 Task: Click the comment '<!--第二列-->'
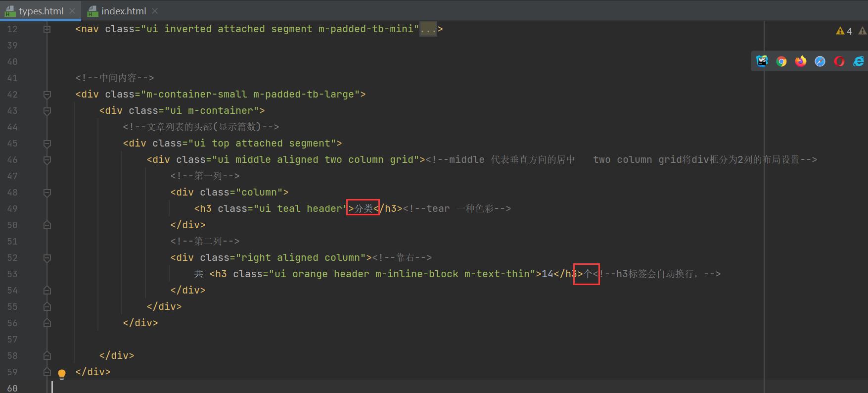pyautogui.click(x=205, y=242)
